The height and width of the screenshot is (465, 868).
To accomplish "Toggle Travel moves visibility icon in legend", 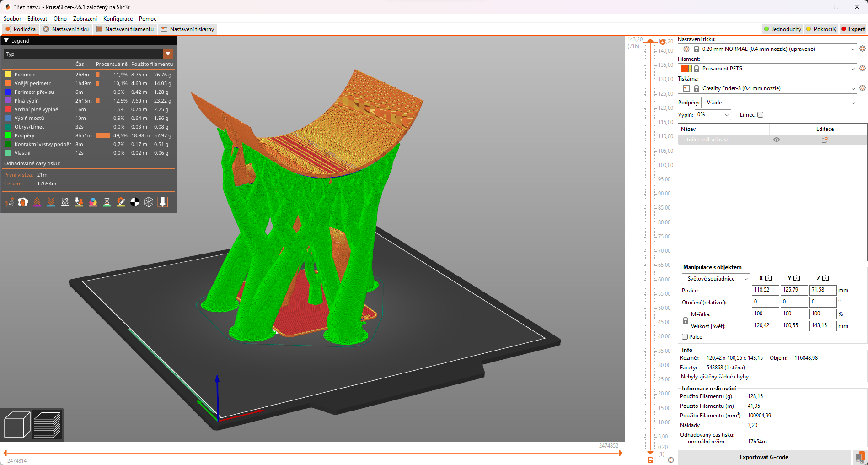I will (9, 202).
